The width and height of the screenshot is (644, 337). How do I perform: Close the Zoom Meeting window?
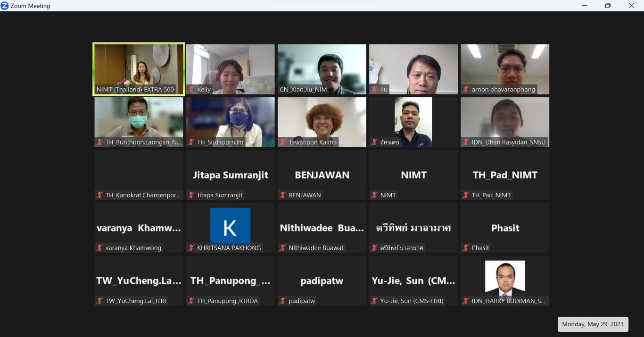tap(631, 6)
